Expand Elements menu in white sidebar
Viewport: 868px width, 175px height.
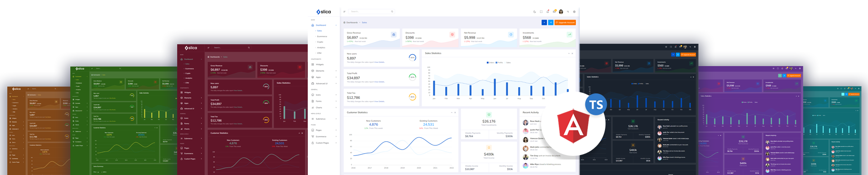click(324, 71)
